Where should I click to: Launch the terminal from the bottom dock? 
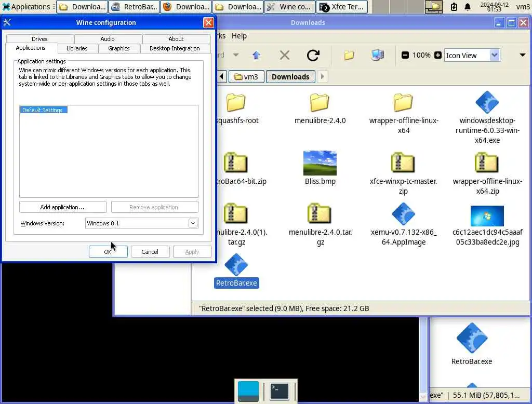pyautogui.click(x=279, y=391)
